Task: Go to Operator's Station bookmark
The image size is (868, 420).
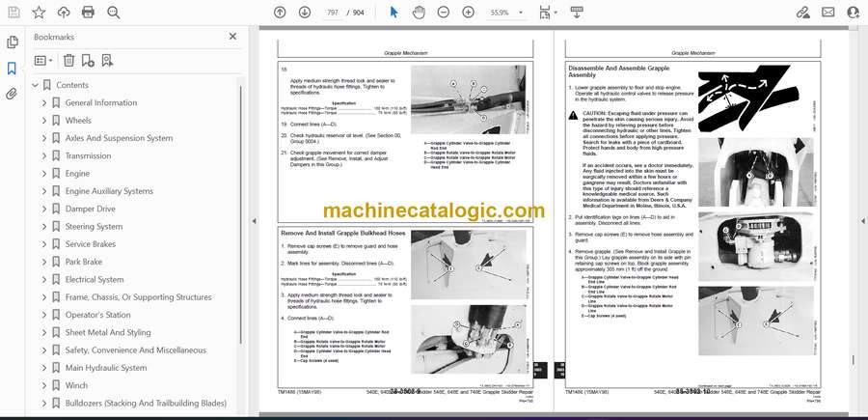Action: pos(98,315)
